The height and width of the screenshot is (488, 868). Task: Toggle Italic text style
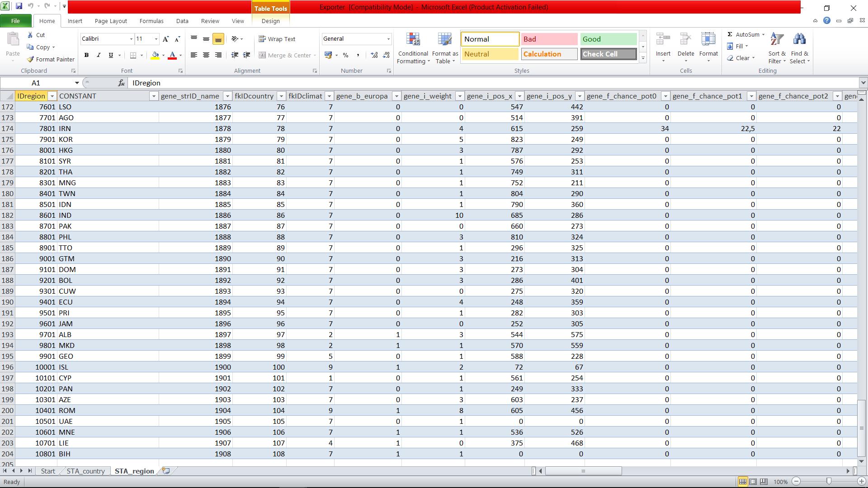tap(99, 55)
